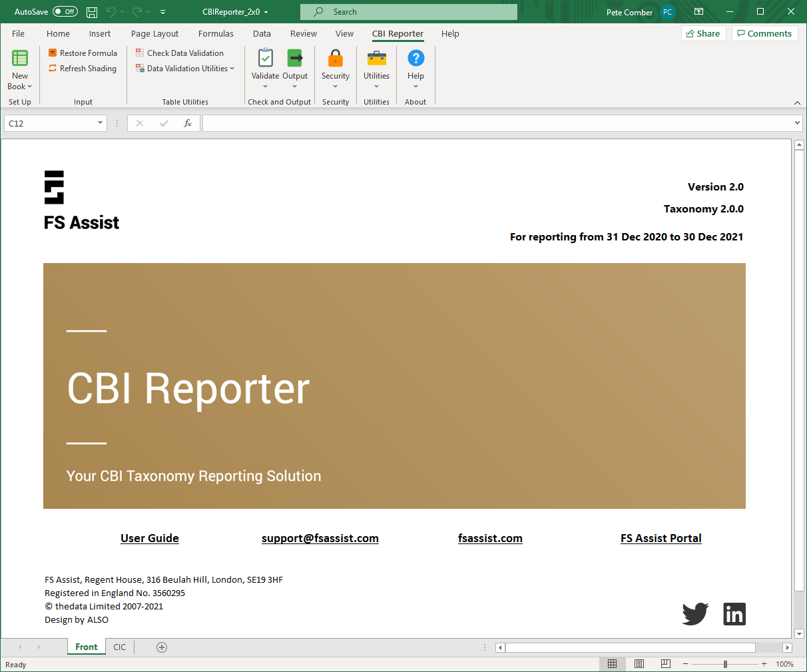
Task: Click the horizontal scrollbar left arrow
Action: click(x=501, y=647)
